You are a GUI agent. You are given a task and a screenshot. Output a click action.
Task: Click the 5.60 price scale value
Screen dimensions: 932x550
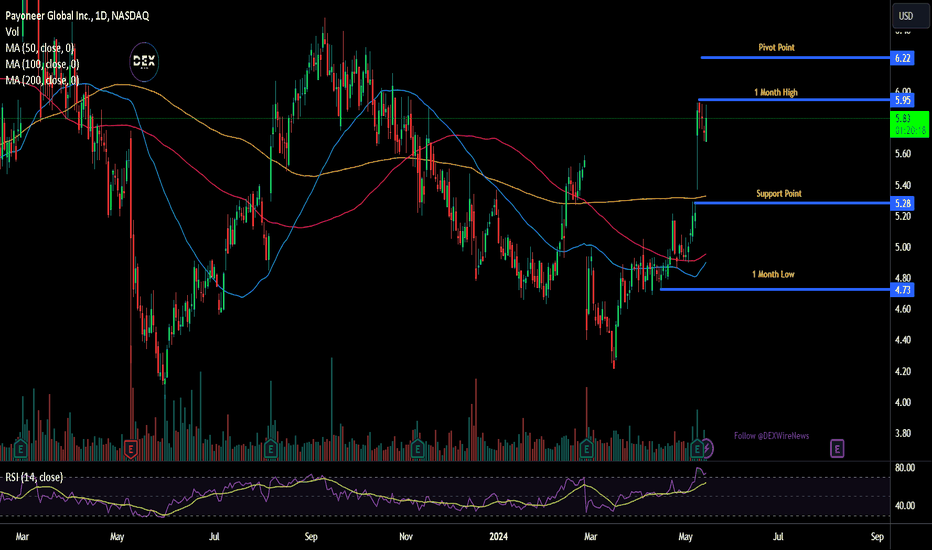903,153
